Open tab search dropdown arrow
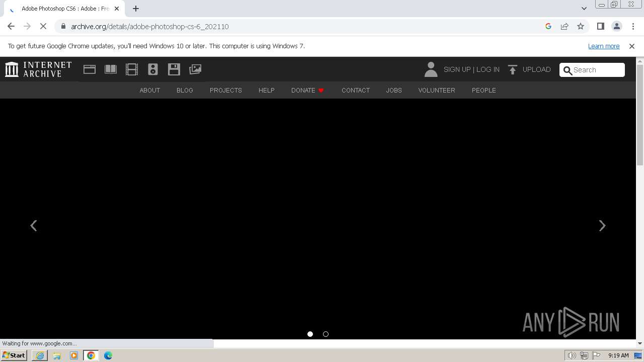This screenshot has height=362, width=644. 584,9
